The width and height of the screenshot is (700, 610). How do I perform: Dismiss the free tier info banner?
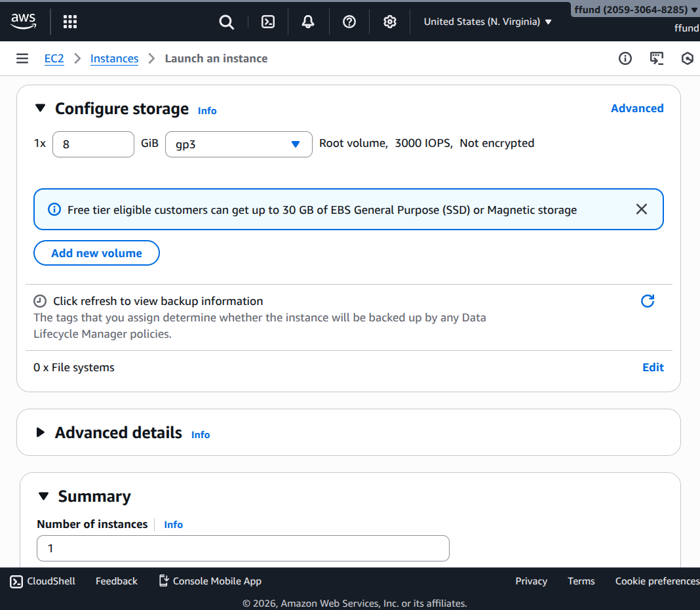point(642,209)
